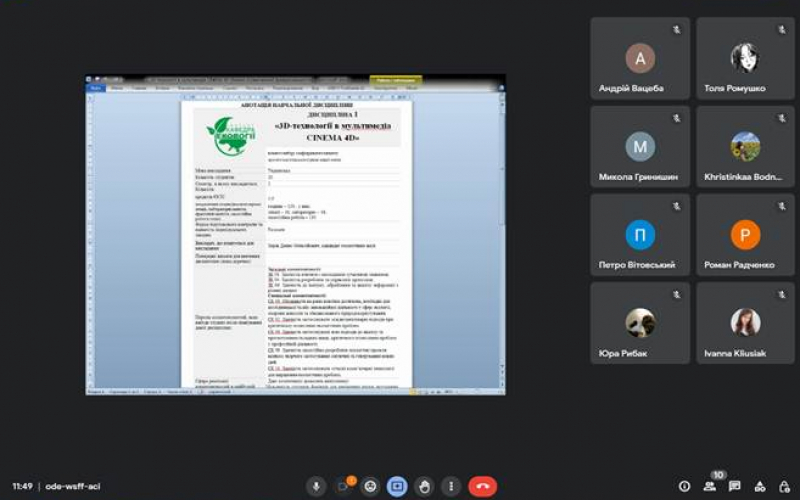
Task: Click the name label Андрій Вацеба
Action: point(631,88)
